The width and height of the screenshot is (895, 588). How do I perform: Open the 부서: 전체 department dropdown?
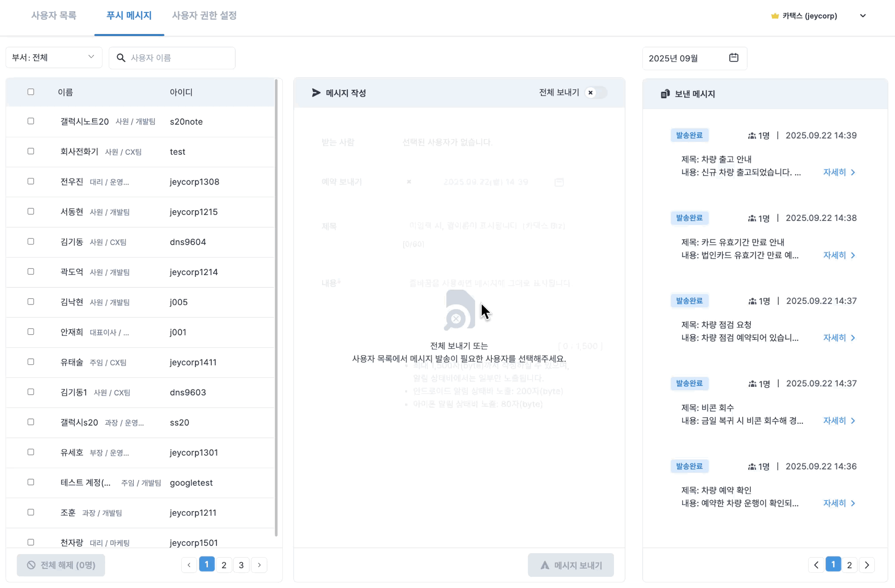pyautogui.click(x=54, y=57)
